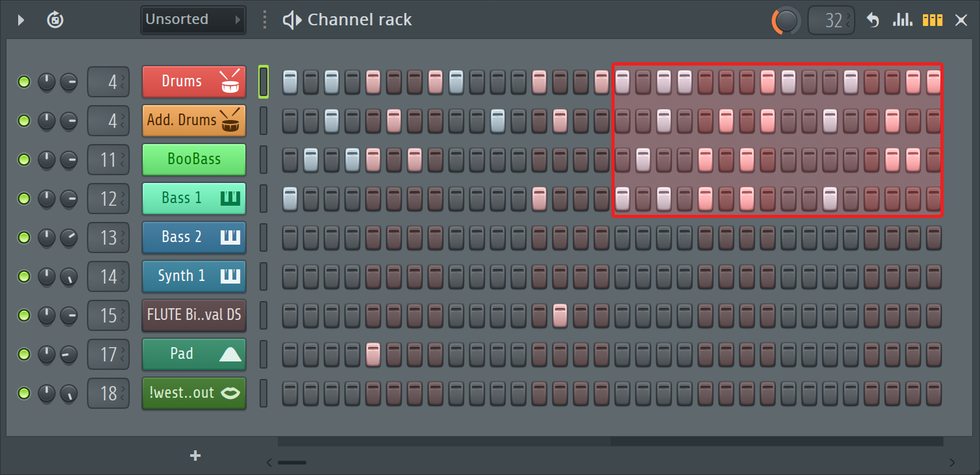Click the Drums channel button
The height and width of the screenshot is (475, 980).
pyautogui.click(x=194, y=82)
